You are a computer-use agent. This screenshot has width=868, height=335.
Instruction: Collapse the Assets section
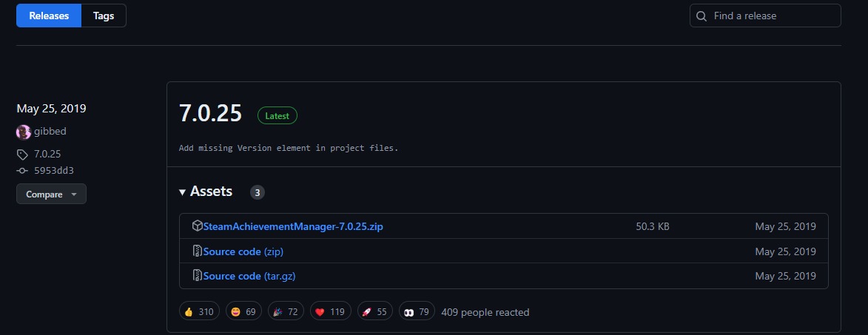tap(206, 192)
